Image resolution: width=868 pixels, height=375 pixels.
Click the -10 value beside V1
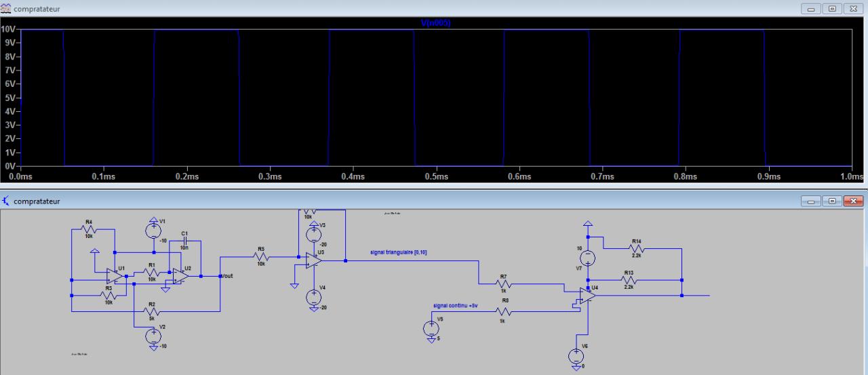(163, 241)
